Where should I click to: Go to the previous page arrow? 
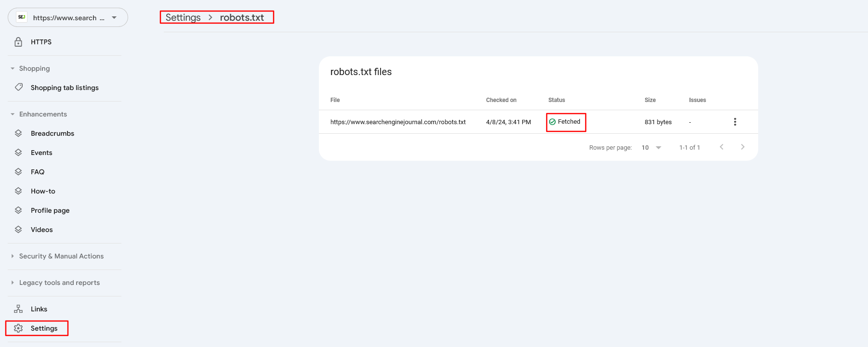click(722, 147)
